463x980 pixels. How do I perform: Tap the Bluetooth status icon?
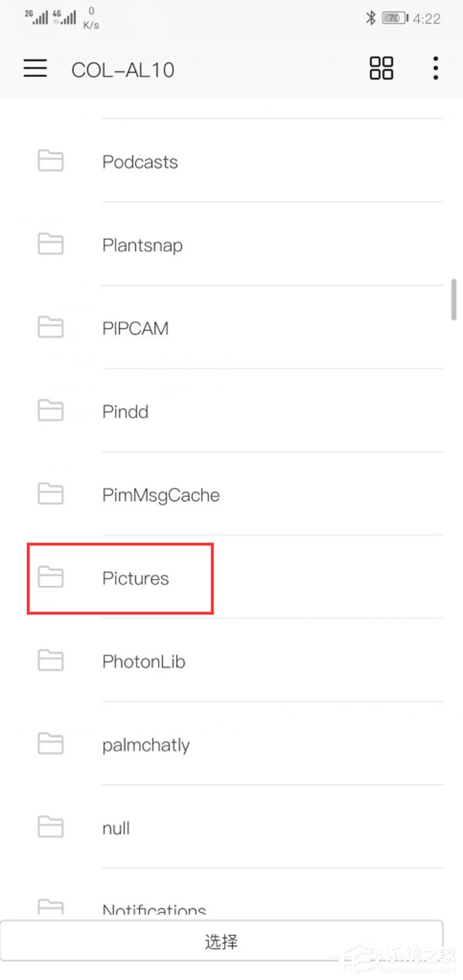tap(370, 17)
